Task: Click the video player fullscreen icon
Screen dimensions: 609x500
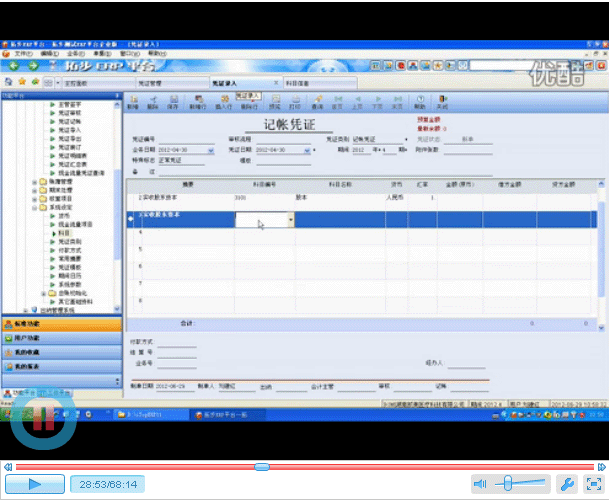Action: [592, 484]
